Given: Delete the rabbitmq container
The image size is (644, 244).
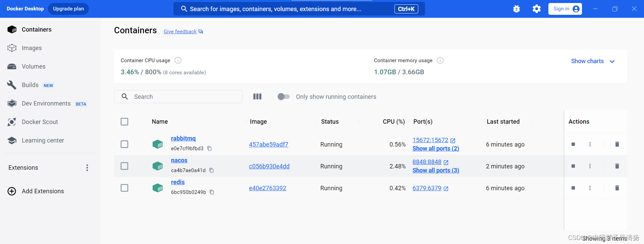Looking at the screenshot, I should (617, 144).
